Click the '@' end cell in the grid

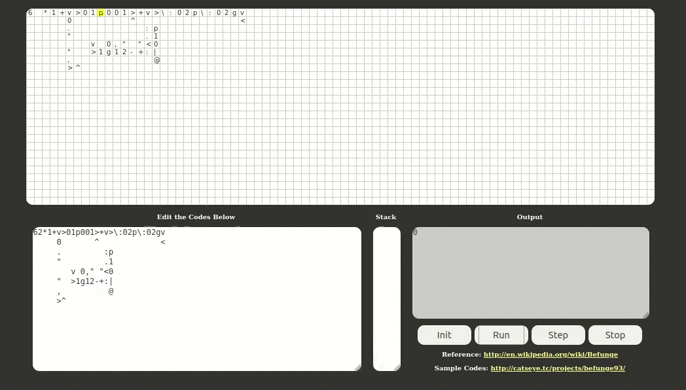pos(157,60)
